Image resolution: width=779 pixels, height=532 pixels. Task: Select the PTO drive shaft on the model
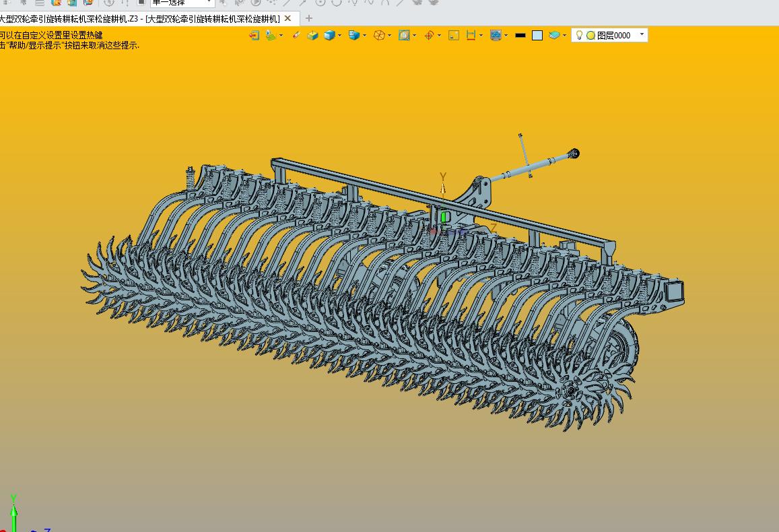pos(534,166)
